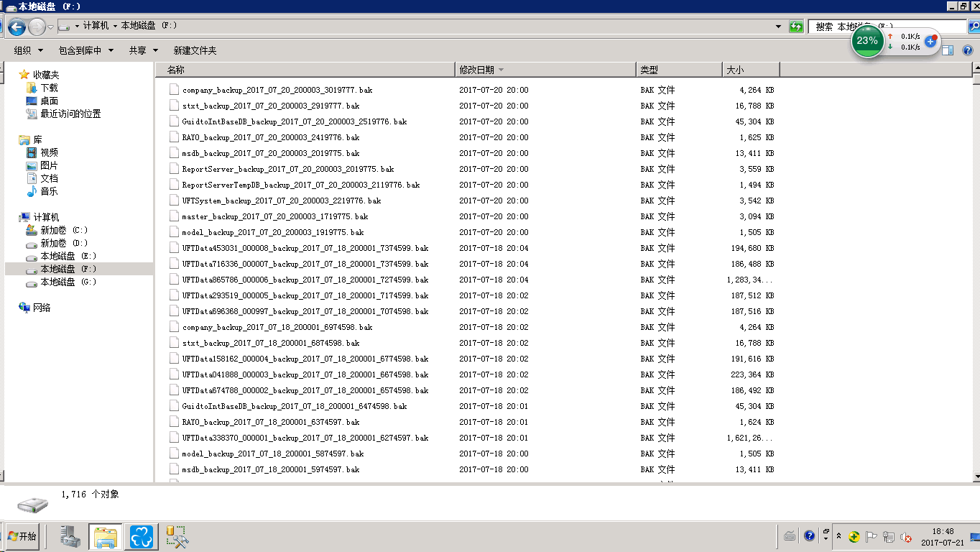Screen dimensions: 980x552
Task: Sort files by 修改日期 column header
Action: tap(477, 70)
